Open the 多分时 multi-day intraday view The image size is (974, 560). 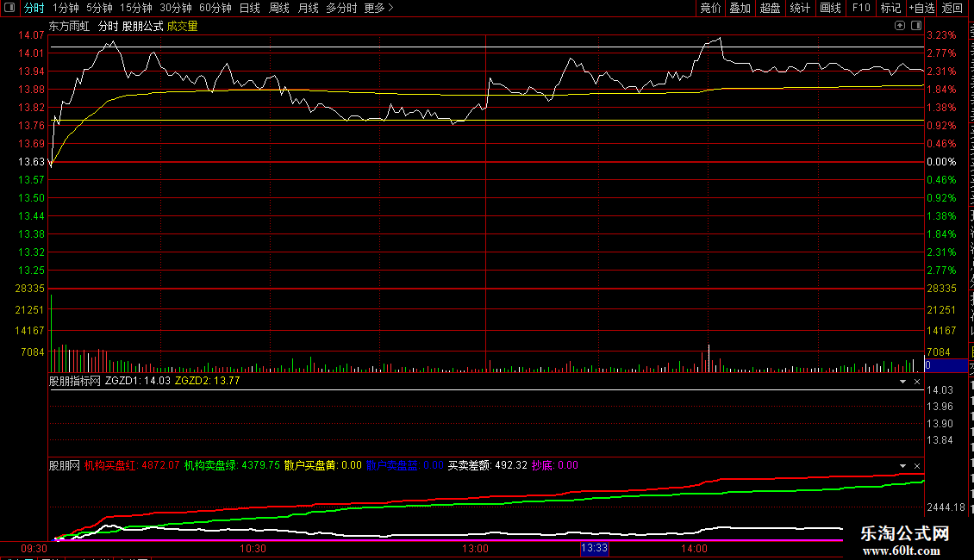[x=341, y=8]
